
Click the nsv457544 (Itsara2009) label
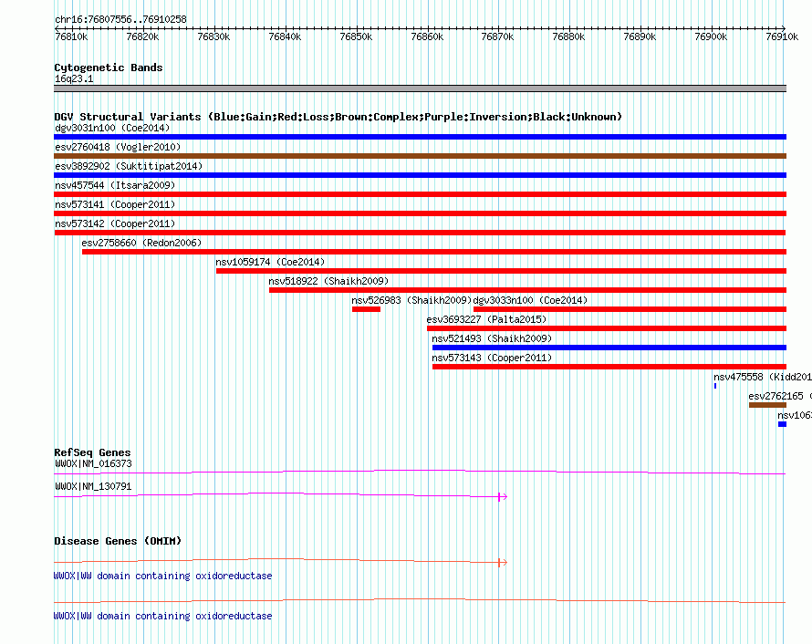[x=115, y=185]
